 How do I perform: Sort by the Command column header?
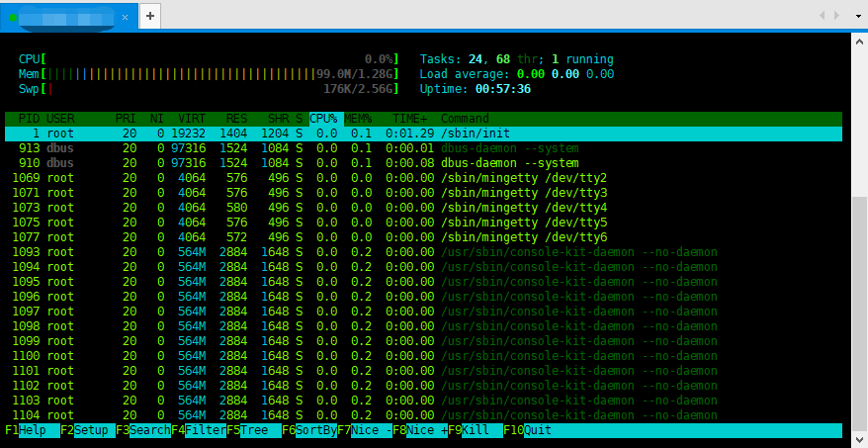pos(465,119)
